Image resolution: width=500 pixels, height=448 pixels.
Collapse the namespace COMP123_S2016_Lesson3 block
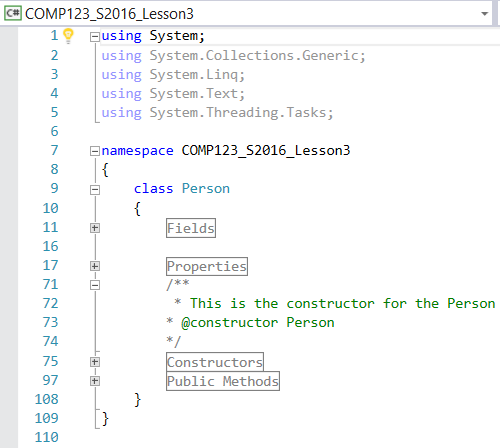point(95,151)
